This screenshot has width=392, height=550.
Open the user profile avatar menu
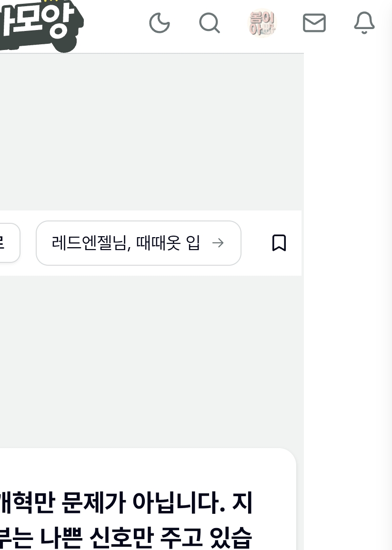[262, 23]
